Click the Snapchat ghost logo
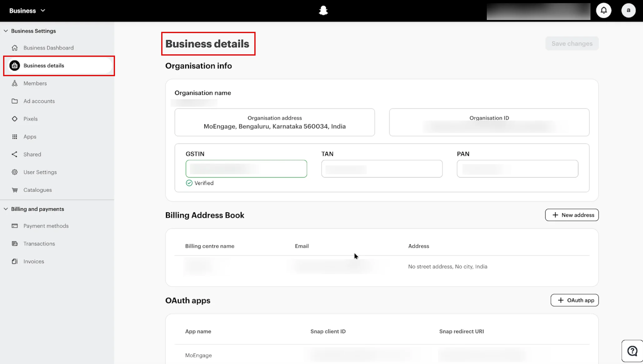This screenshot has width=643, height=364. pyautogui.click(x=323, y=11)
